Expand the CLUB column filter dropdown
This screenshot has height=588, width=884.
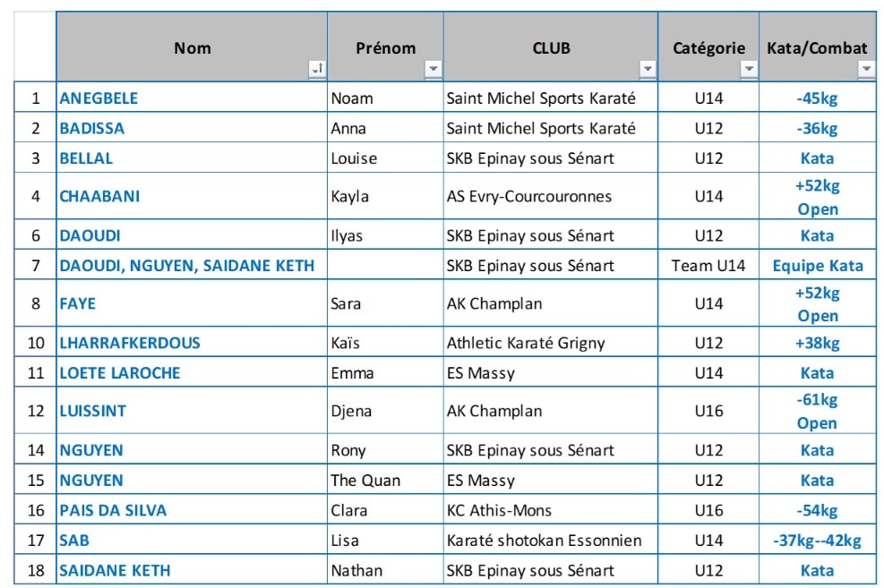coord(648,69)
